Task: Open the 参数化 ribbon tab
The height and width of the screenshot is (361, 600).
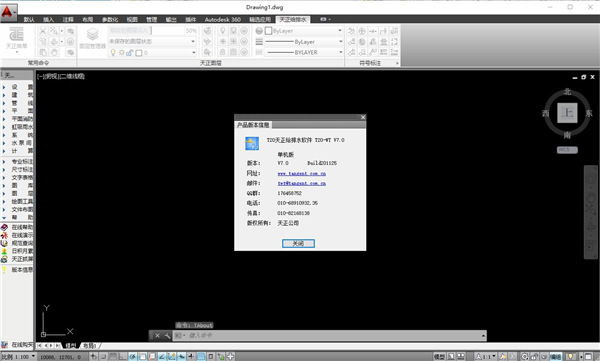Action: (110, 20)
